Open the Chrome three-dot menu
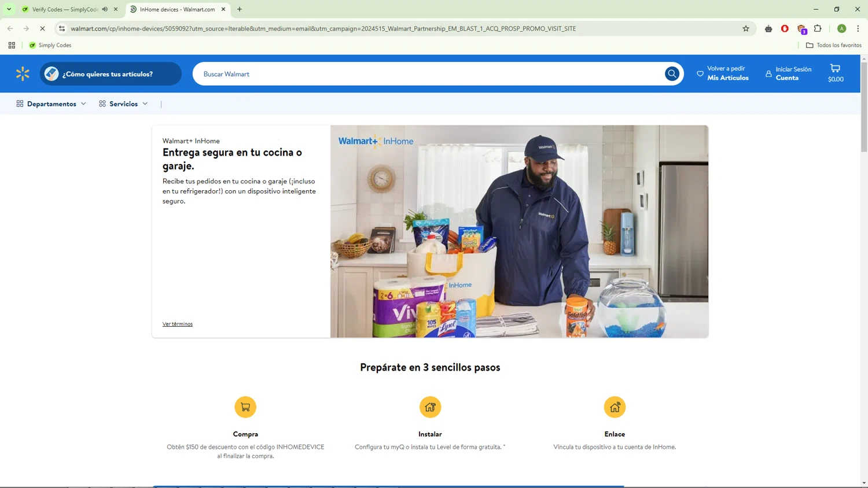Viewport: 868px width, 488px height. point(858,28)
